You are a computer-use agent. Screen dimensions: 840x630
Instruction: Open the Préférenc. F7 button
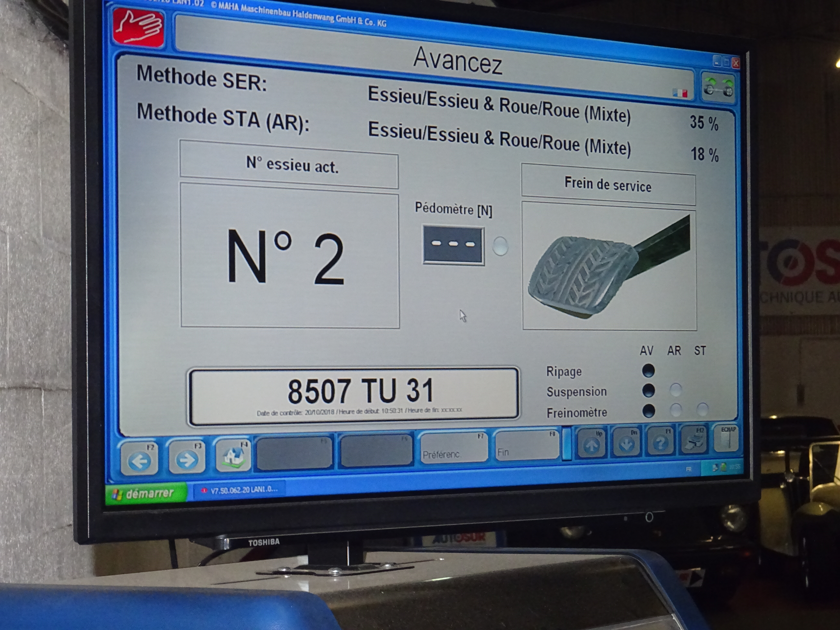[454, 448]
